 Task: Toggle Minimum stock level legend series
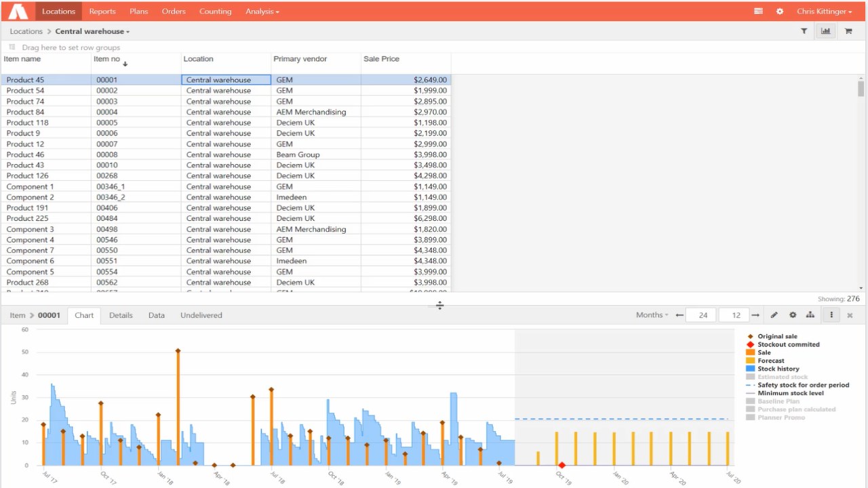785,393
